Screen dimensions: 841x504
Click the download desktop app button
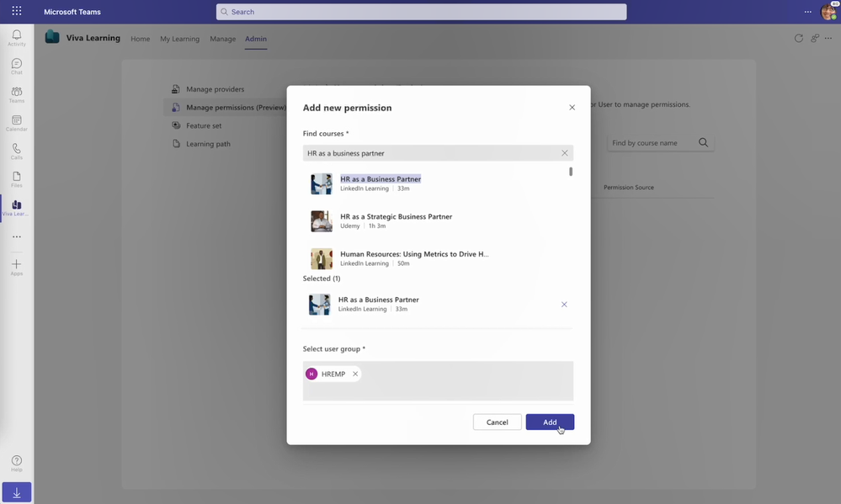pyautogui.click(x=17, y=492)
